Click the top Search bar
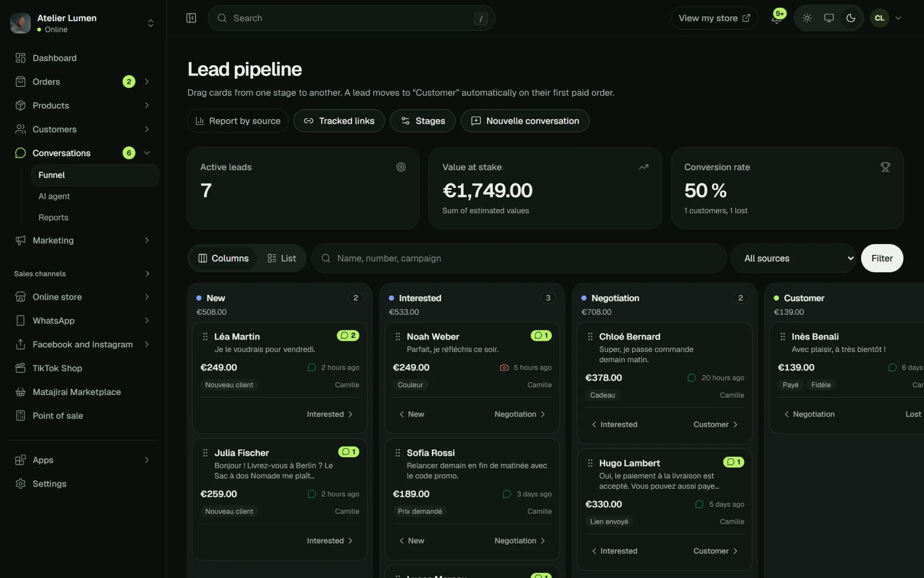 click(x=351, y=18)
